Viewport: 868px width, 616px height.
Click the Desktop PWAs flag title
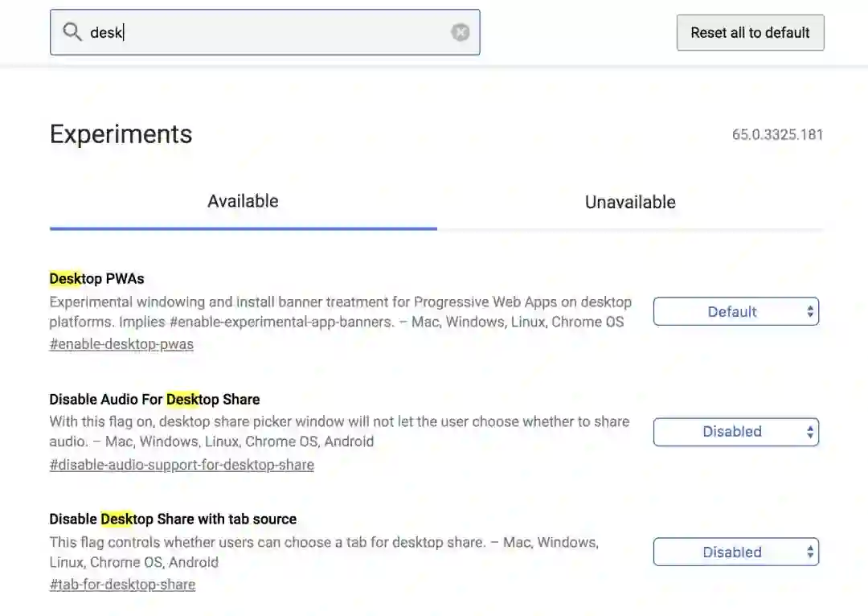point(96,279)
